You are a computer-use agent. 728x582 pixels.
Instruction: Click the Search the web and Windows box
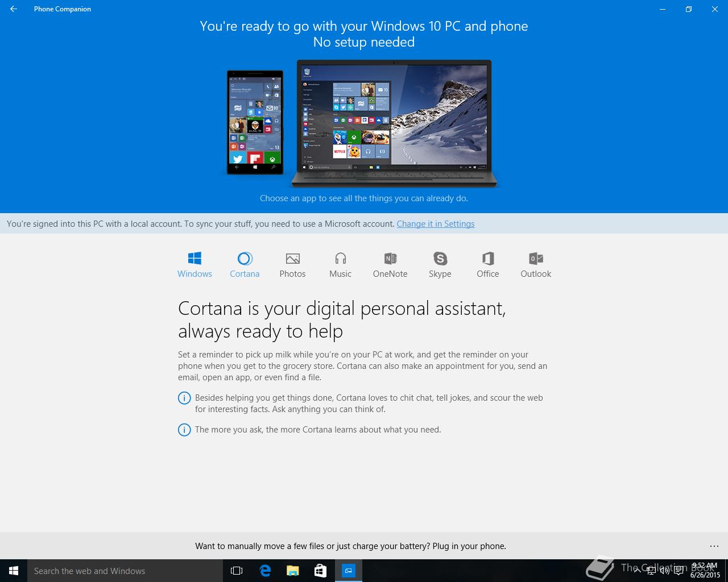(125, 571)
